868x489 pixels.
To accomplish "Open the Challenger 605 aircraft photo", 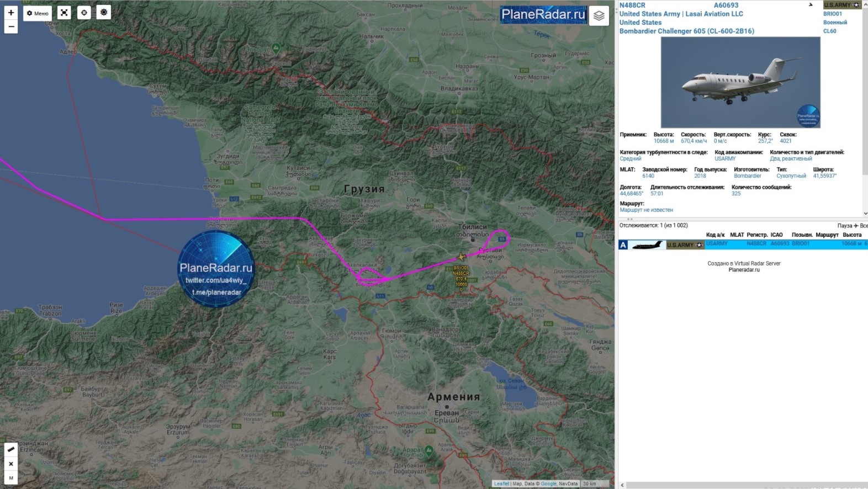I will click(x=740, y=83).
